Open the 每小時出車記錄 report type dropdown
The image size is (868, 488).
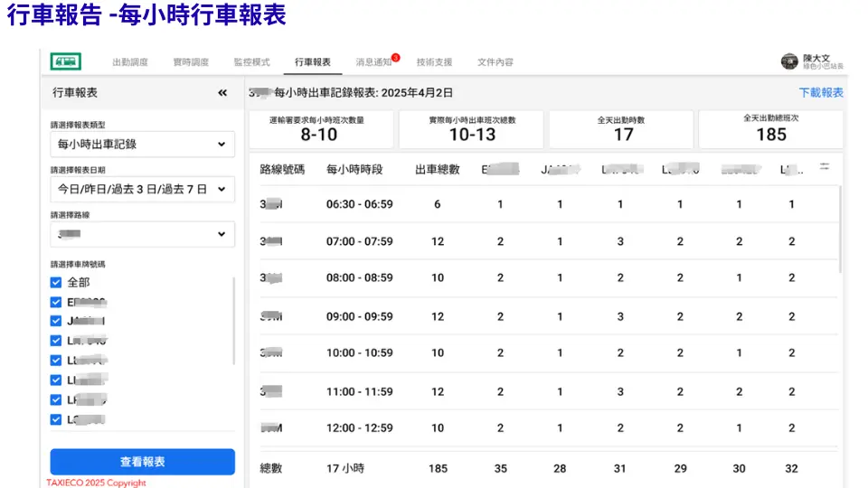coord(142,145)
